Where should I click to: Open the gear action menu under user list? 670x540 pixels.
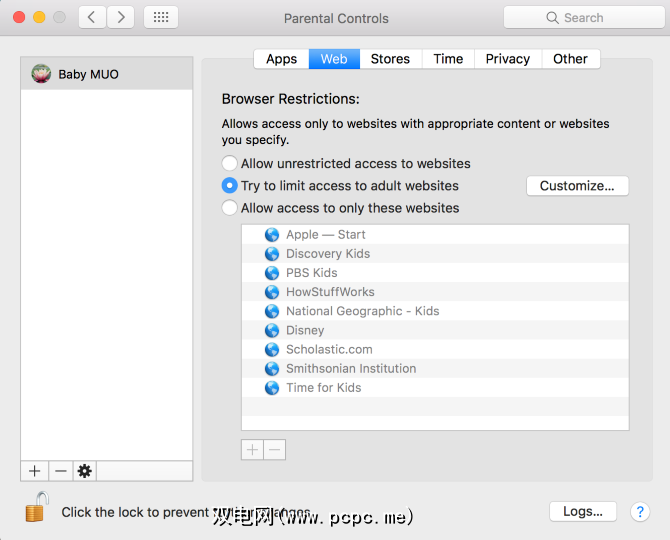tap(84, 471)
